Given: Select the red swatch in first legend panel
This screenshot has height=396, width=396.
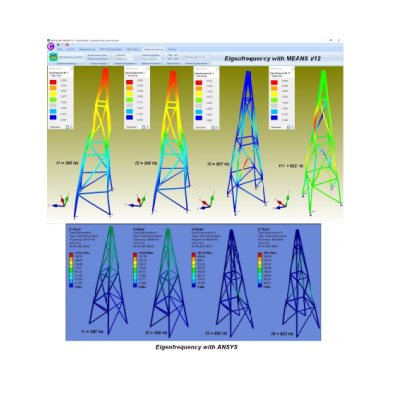Looking at the screenshot, I should point(53,81).
